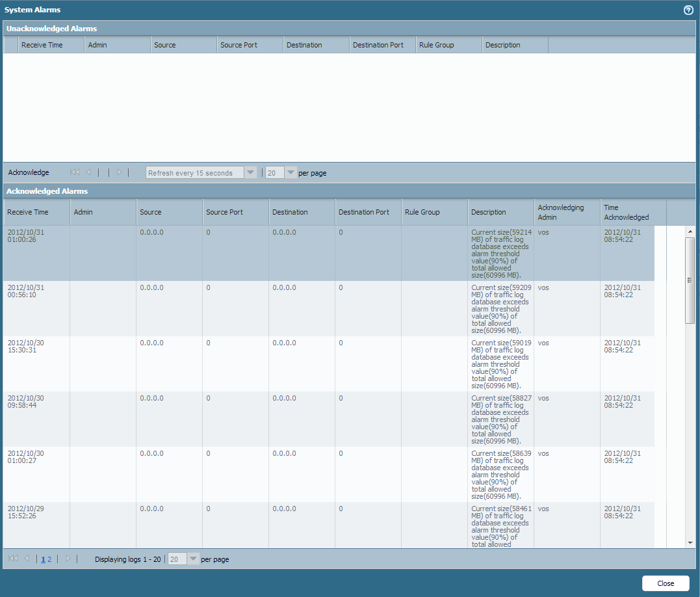Click Displaying logs 1 - 20 text
Viewport: 700px width, 597px height.
coord(127,559)
